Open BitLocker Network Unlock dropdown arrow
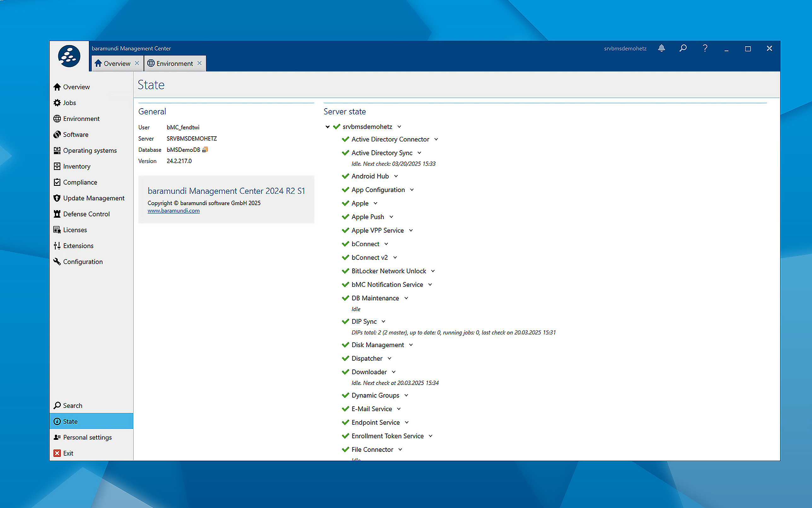This screenshot has height=508, width=812. point(433,271)
